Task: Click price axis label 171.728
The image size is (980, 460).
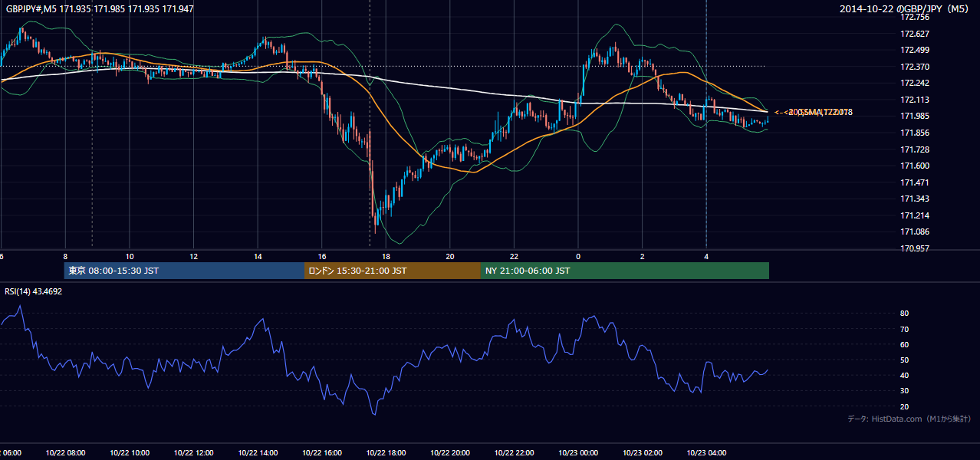Action: (x=914, y=149)
